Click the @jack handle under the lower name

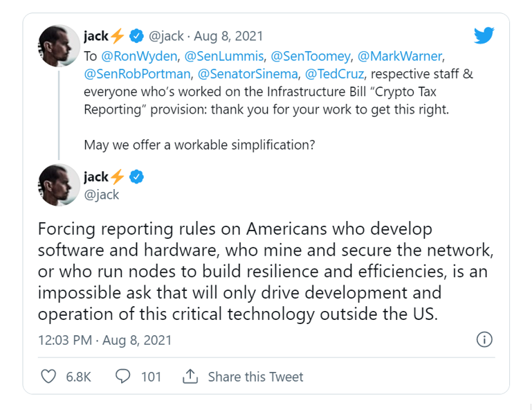click(x=102, y=195)
